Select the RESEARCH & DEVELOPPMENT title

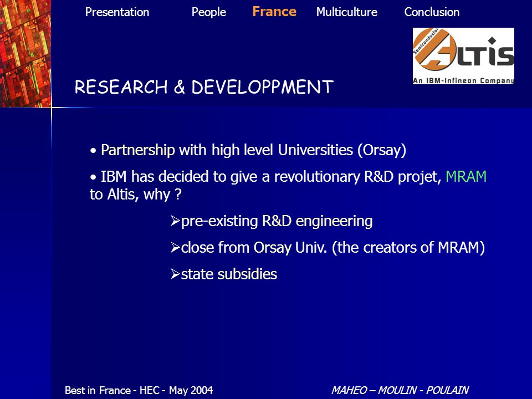point(204,87)
